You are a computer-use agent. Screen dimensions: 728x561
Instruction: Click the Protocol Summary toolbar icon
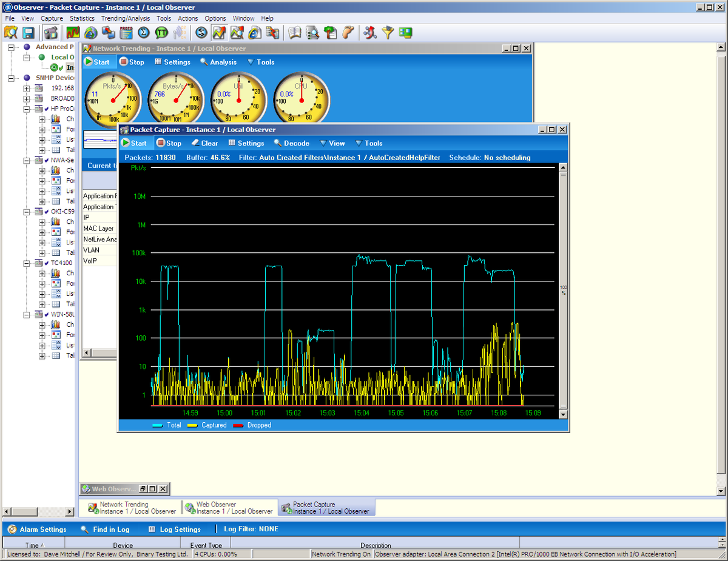coord(126,33)
